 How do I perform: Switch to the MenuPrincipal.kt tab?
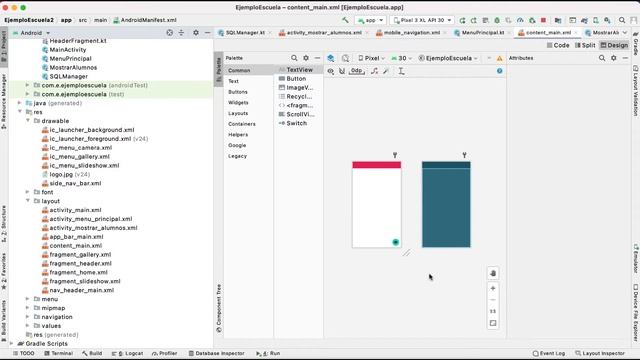click(482, 33)
